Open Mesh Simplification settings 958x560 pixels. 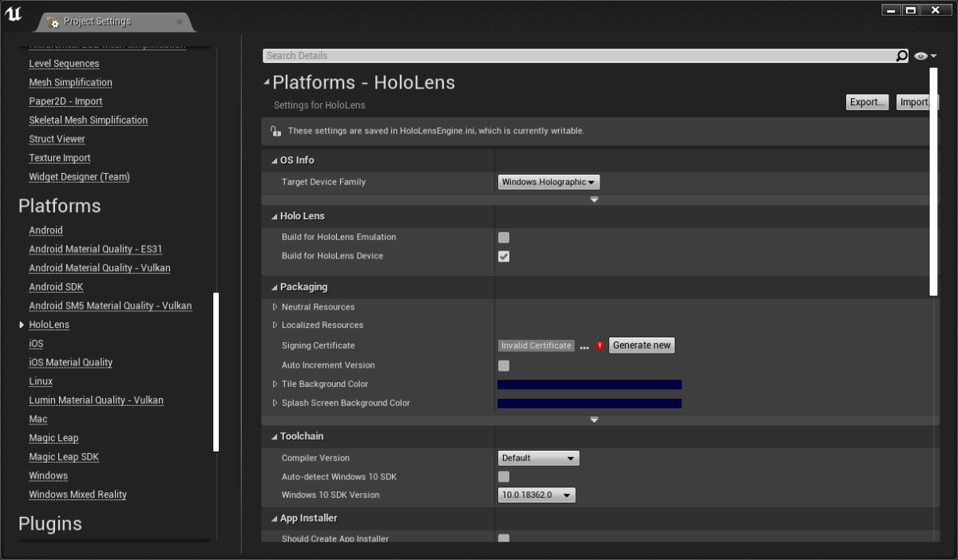coord(70,83)
